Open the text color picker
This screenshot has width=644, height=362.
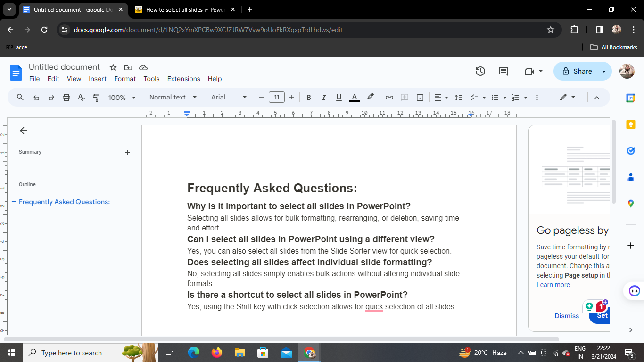coord(355,98)
